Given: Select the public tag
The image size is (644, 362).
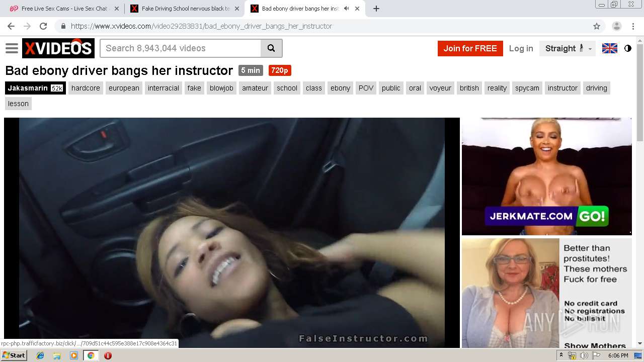Looking at the screenshot, I should 391,88.
